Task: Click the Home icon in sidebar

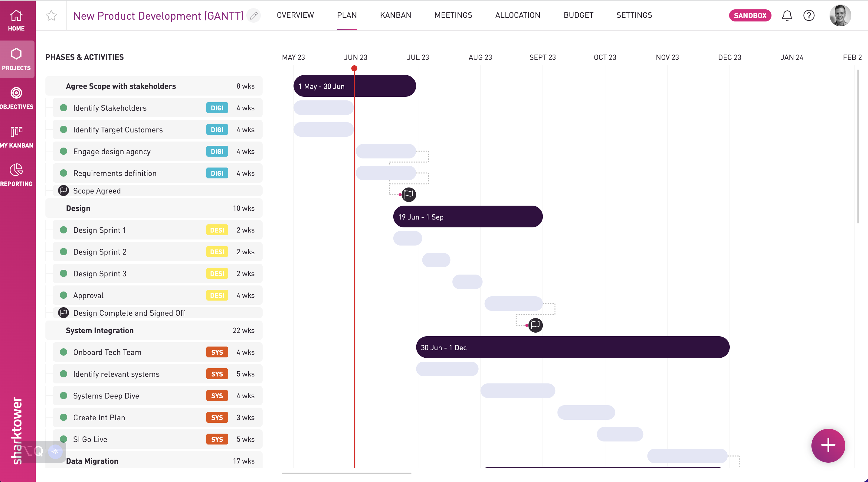Action: pyautogui.click(x=16, y=16)
